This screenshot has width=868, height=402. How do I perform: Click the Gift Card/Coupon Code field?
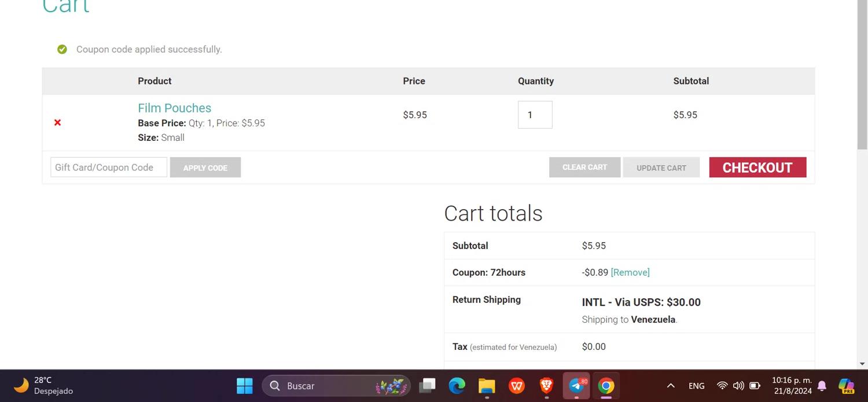[109, 167]
